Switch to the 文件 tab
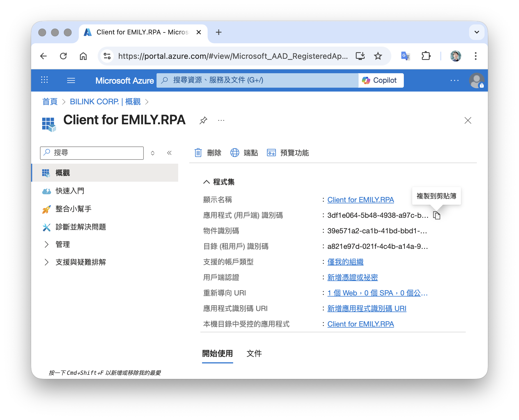 254,353
